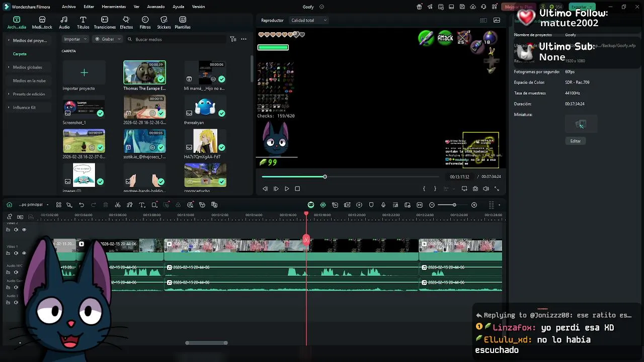The image size is (644, 362).
Task: Switch to the Títulos tab
Action: coord(83,23)
